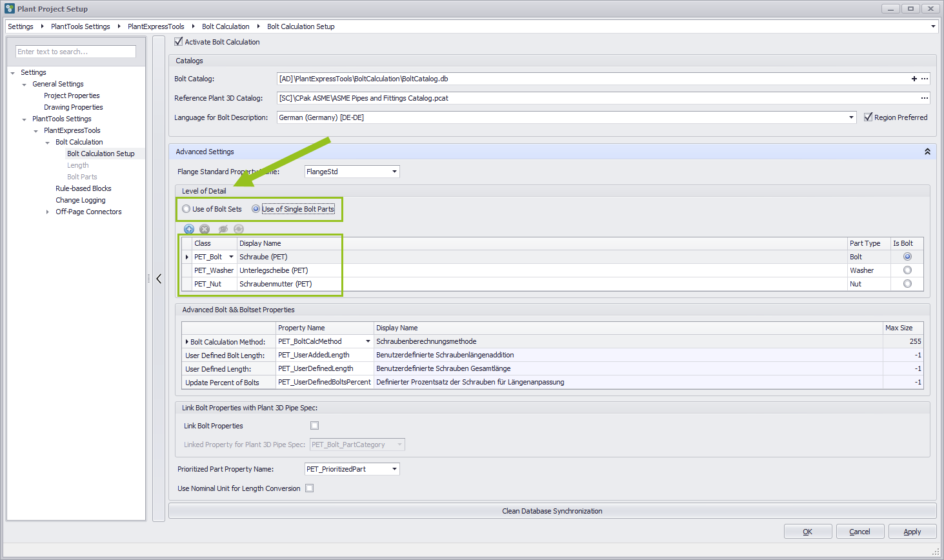Image resolution: width=944 pixels, height=560 pixels.
Task: Click the Plant Project Setup title icon
Action: (10, 8)
